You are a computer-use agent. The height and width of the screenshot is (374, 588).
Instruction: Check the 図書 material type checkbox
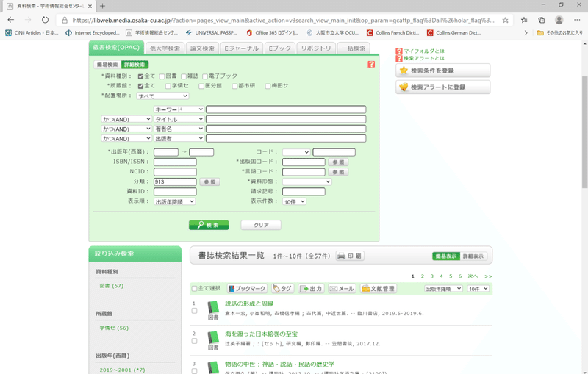pyautogui.click(x=162, y=76)
